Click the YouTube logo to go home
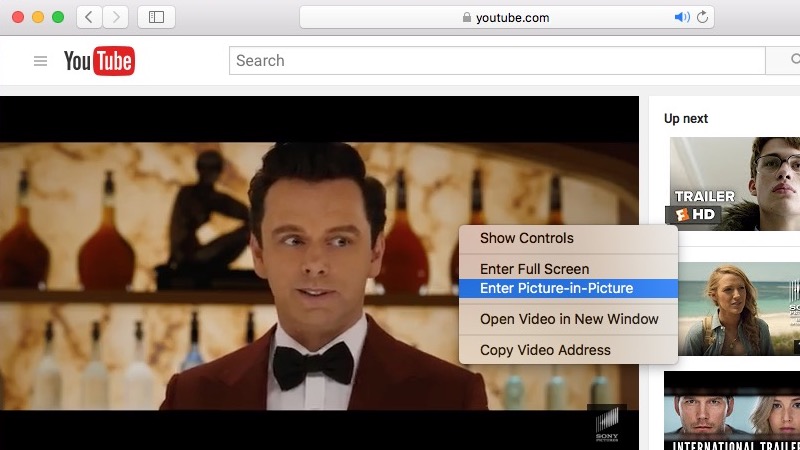Viewport: 800px width, 450px height. (x=99, y=61)
